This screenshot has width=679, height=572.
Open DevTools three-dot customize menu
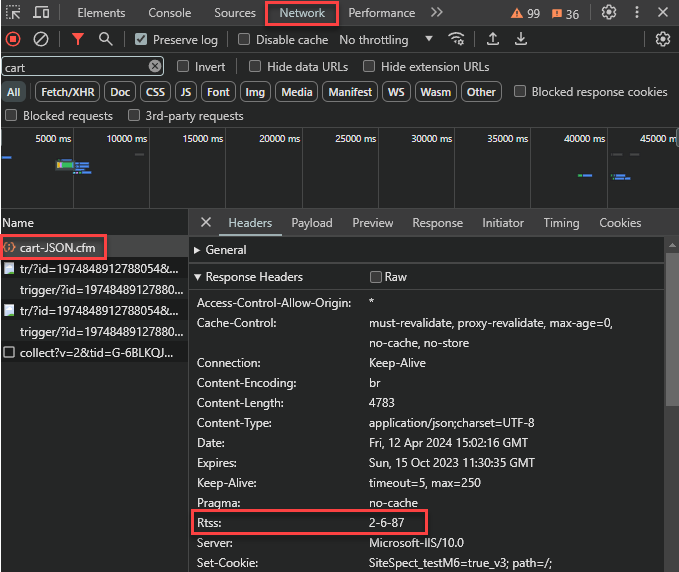tap(637, 13)
